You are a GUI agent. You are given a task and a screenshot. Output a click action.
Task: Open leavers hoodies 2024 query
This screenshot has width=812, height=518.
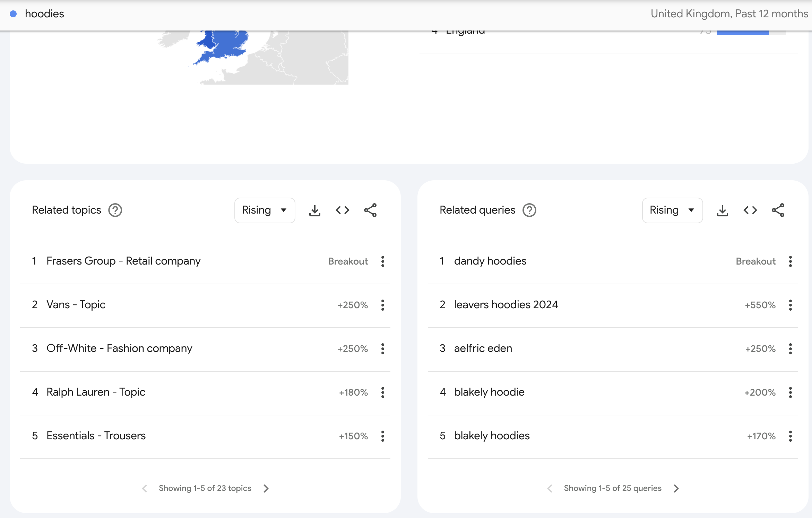506,305
